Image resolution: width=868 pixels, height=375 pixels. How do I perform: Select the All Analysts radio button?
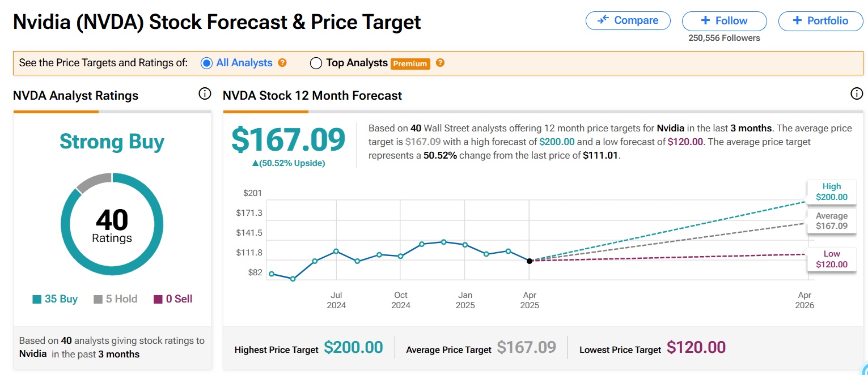click(207, 63)
